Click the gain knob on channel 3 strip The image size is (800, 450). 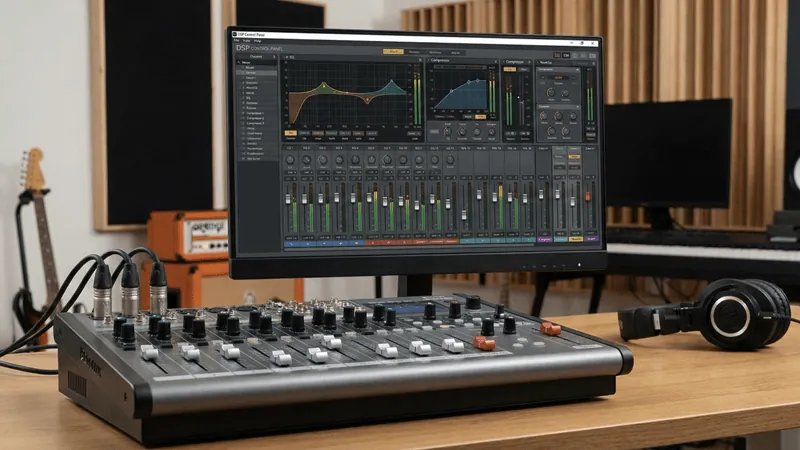point(322,160)
